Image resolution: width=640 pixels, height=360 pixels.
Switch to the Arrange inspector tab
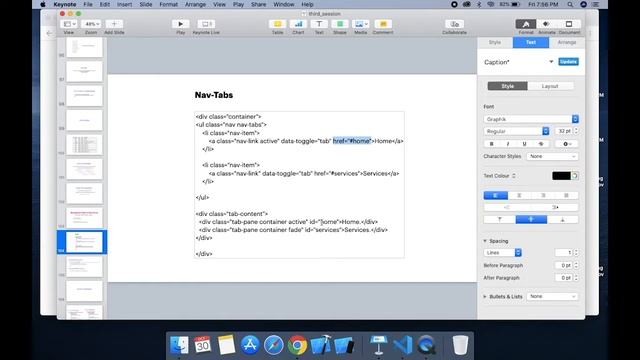click(x=567, y=42)
